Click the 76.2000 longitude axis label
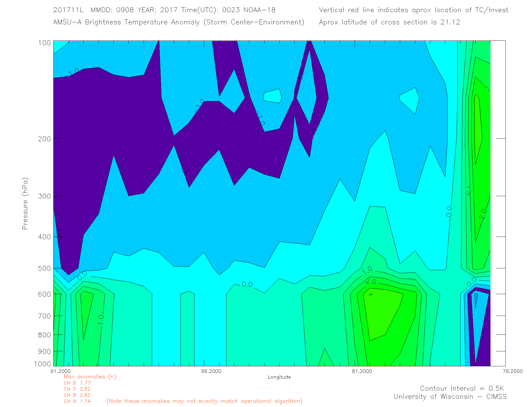The height and width of the screenshot is (407, 532). coord(513,371)
